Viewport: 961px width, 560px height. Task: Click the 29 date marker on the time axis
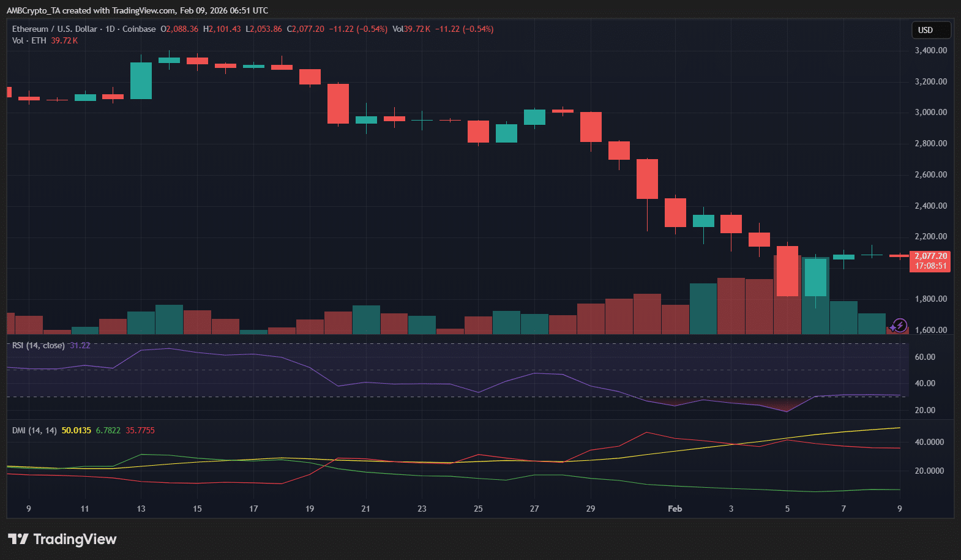click(590, 509)
